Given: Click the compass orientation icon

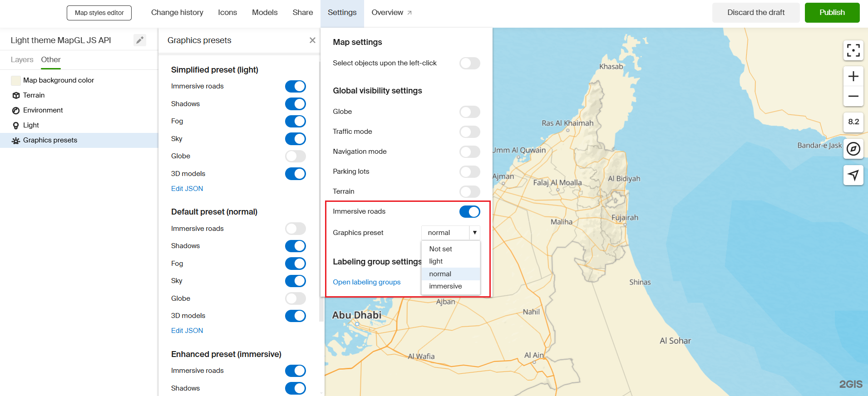Looking at the screenshot, I should (x=853, y=149).
